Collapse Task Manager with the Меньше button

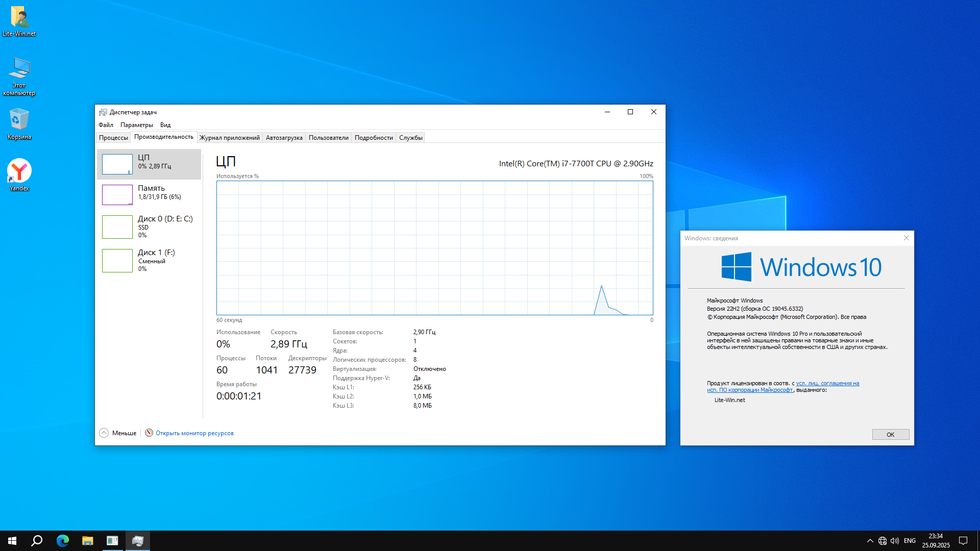click(118, 433)
